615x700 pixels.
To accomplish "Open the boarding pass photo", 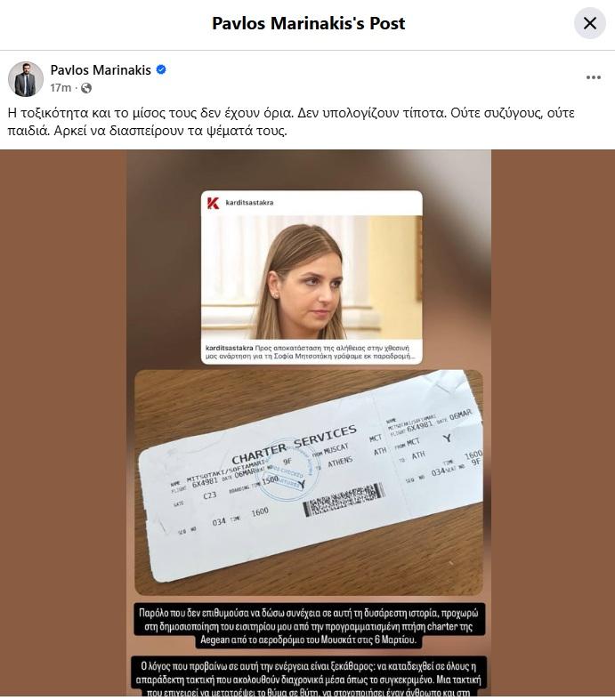I will pos(309,482).
